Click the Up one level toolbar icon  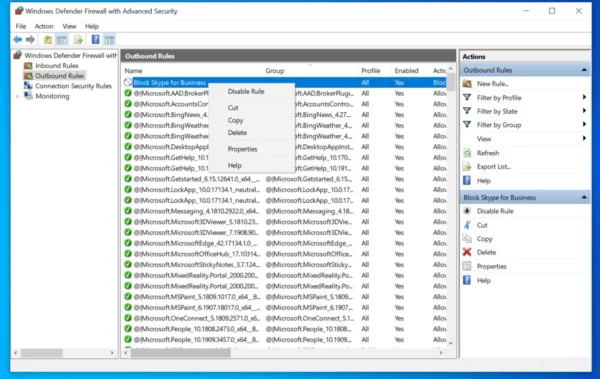[x=48, y=39]
